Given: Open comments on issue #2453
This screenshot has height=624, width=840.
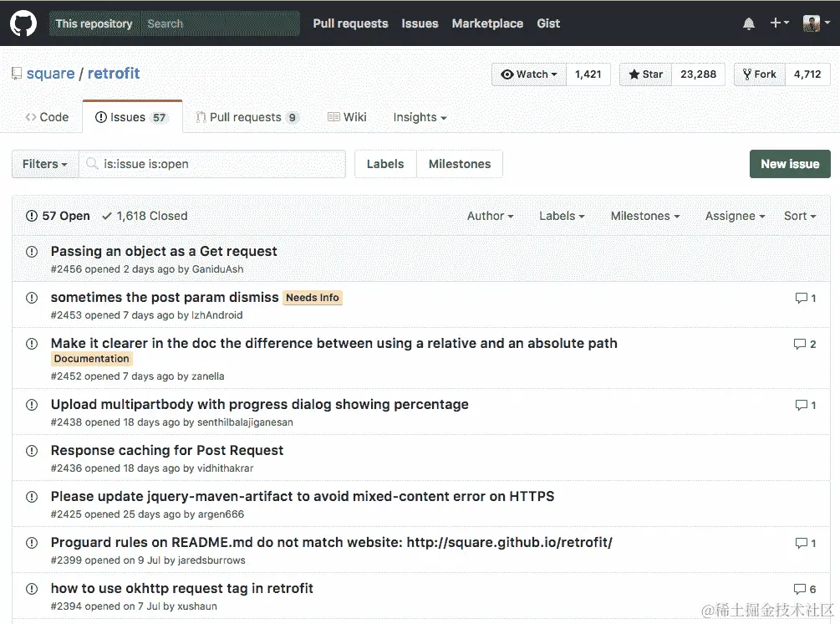Looking at the screenshot, I should 806,298.
